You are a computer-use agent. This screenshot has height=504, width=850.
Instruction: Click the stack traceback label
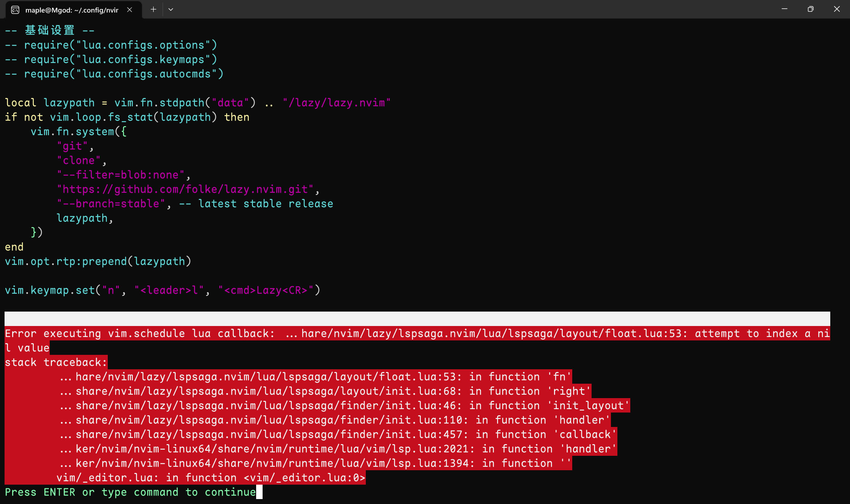pyautogui.click(x=56, y=362)
